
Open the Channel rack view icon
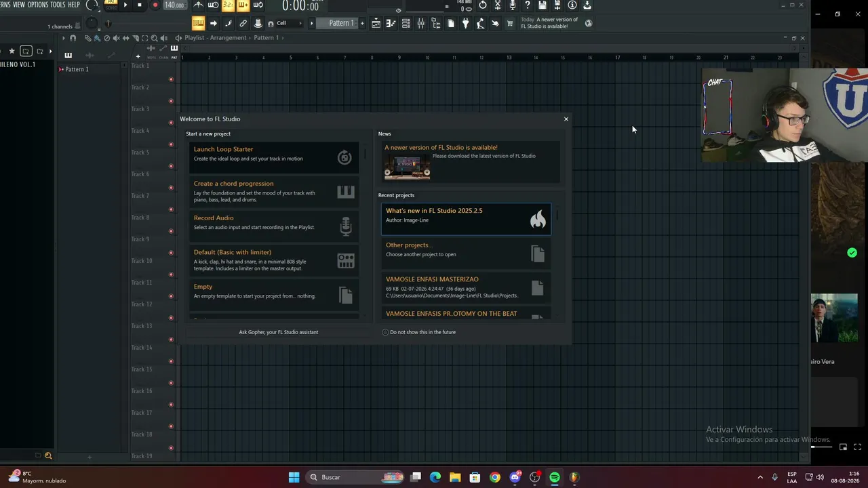406,23
